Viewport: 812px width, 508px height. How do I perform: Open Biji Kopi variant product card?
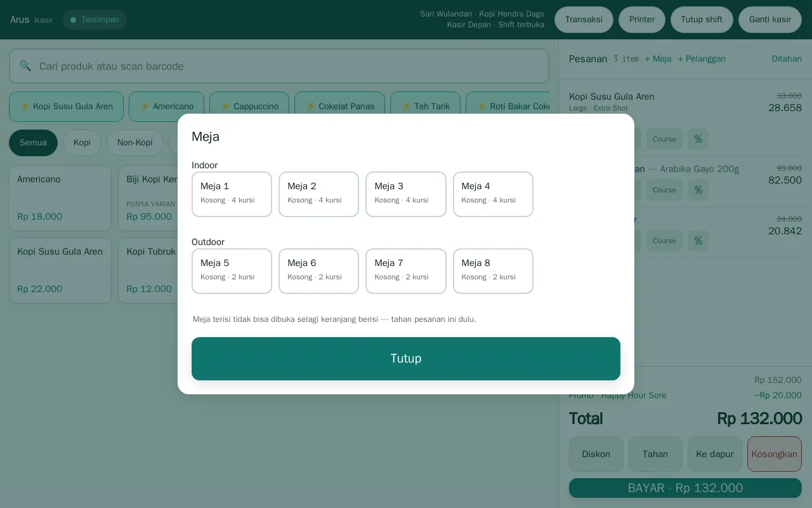pos(148,198)
